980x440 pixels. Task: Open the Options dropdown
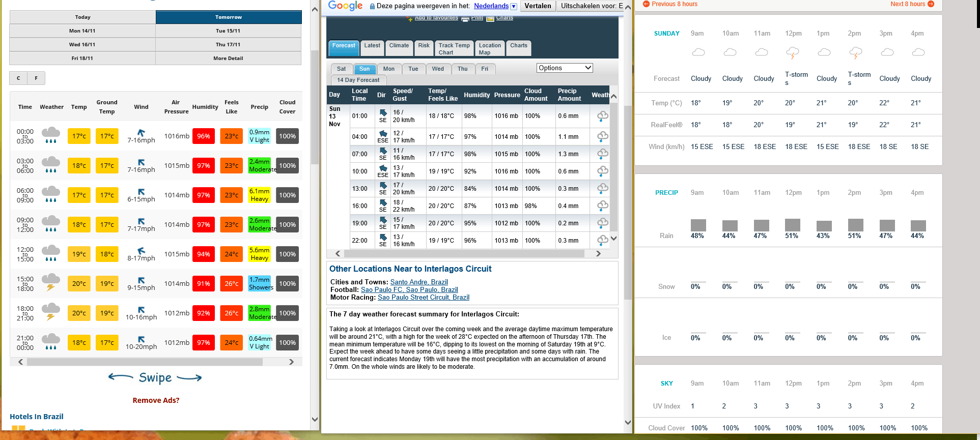[x=565, y=68]
